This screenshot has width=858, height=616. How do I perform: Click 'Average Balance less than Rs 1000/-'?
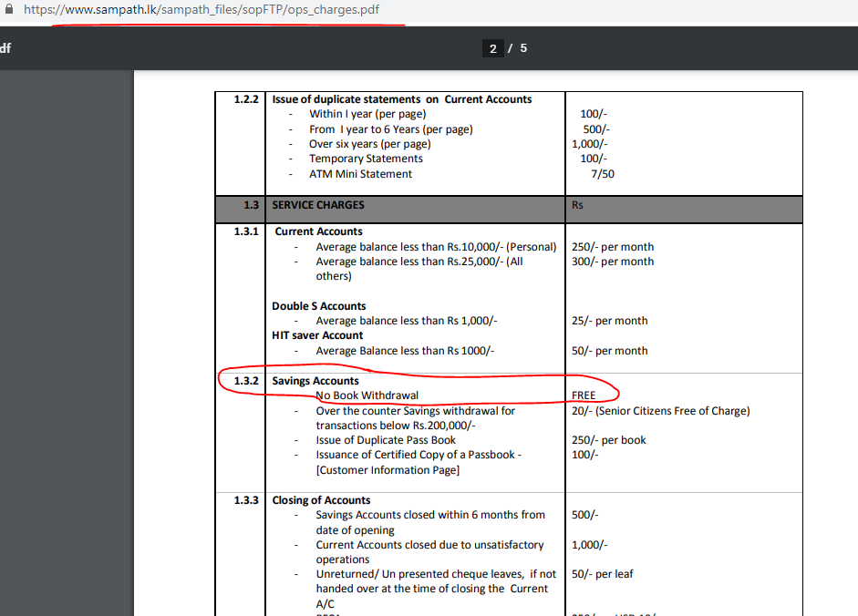[405, 351]
